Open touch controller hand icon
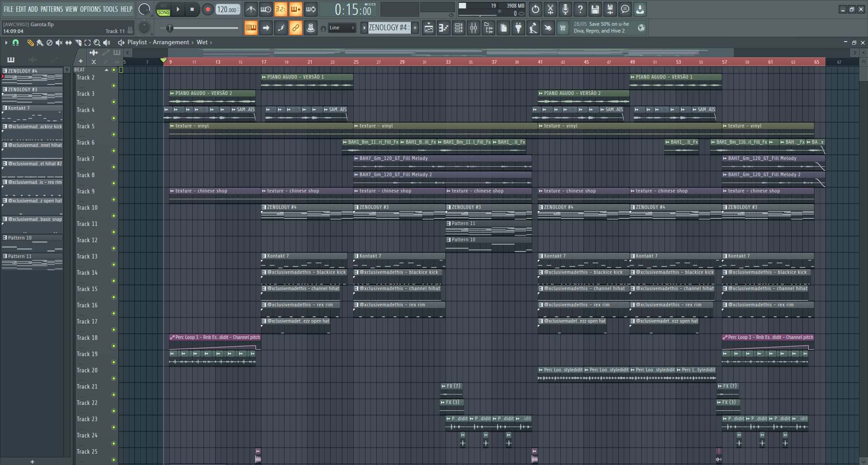This screenshot has height=465, width=868. tap(548, 28)
